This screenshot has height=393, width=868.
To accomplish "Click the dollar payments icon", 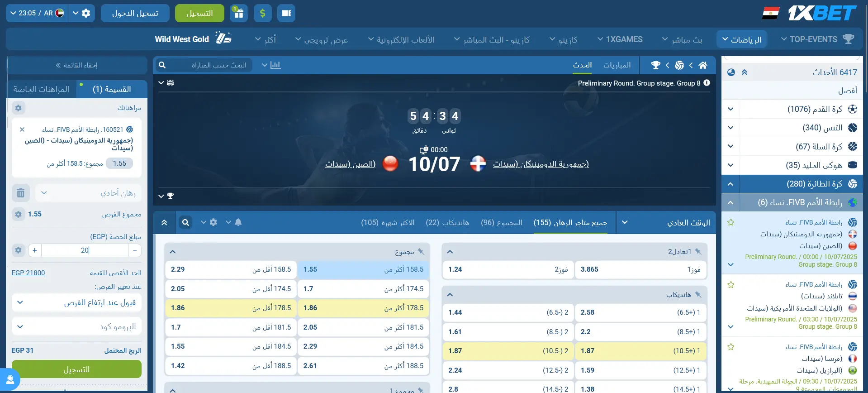I will pyautogui.click(x=262, y=13).
